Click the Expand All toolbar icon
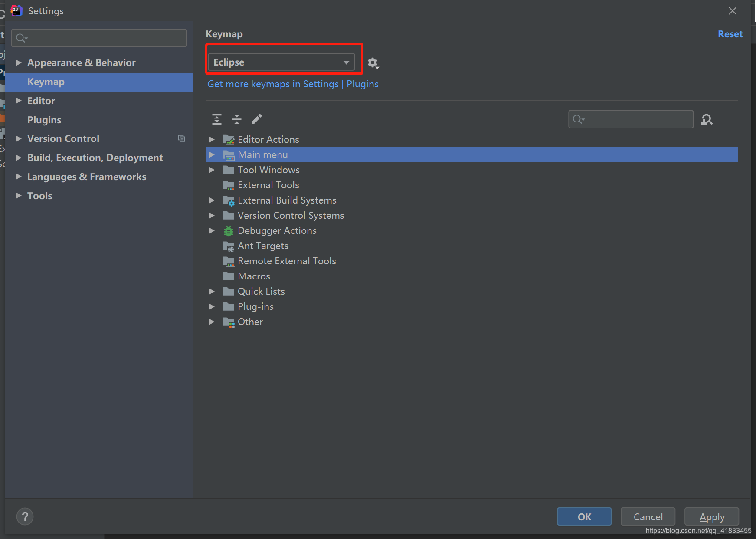The height and width of the screenshot is (539, 756). point(217,119)
